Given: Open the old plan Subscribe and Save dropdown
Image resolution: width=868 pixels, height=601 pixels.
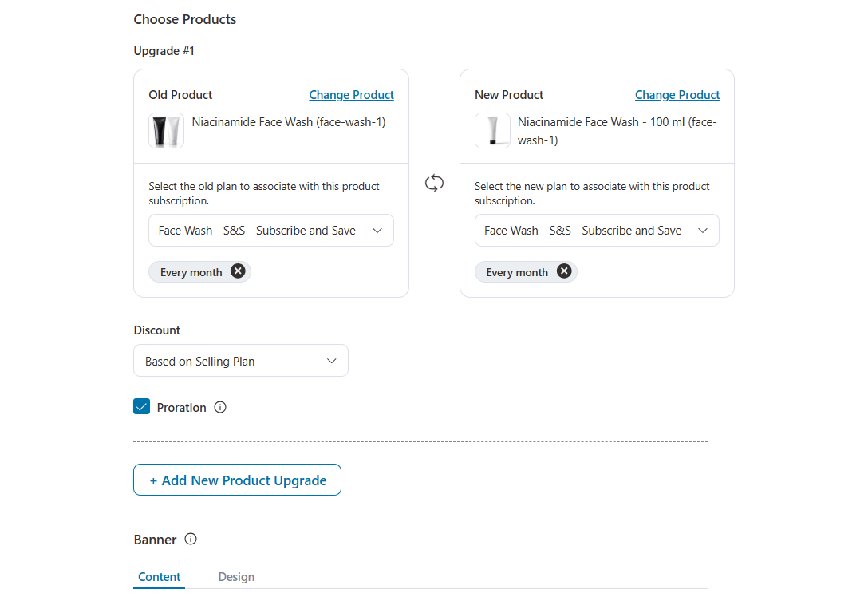Looking at the screenshot, I should coord(270,230).
